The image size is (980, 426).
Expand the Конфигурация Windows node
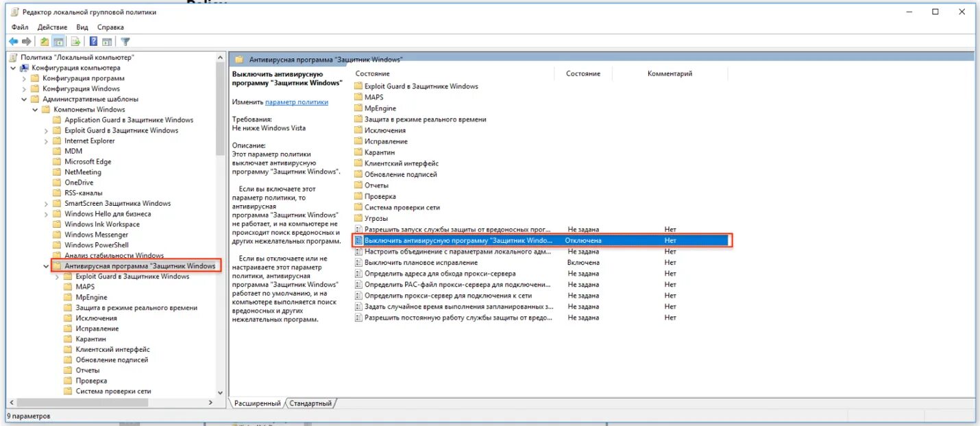pyautogui.click(x=24, y=88)
